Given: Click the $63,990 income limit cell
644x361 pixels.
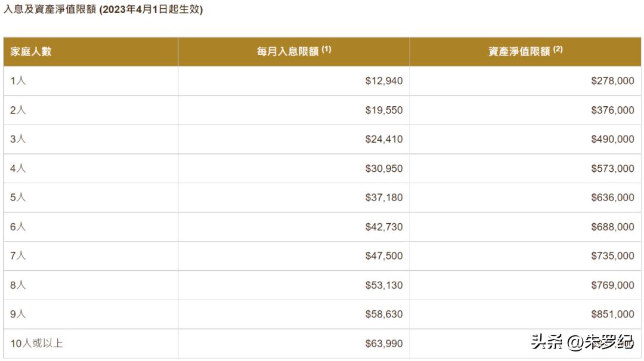Looking at the screenshot, I should (383, 344).
